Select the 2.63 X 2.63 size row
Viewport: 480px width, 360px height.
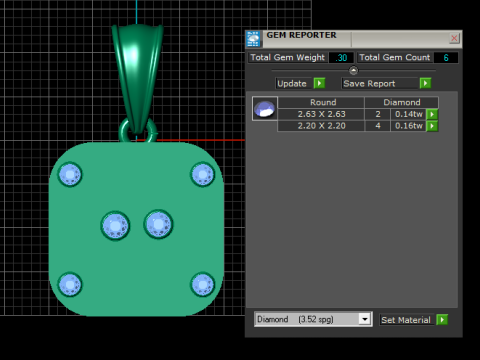[321, 114]
